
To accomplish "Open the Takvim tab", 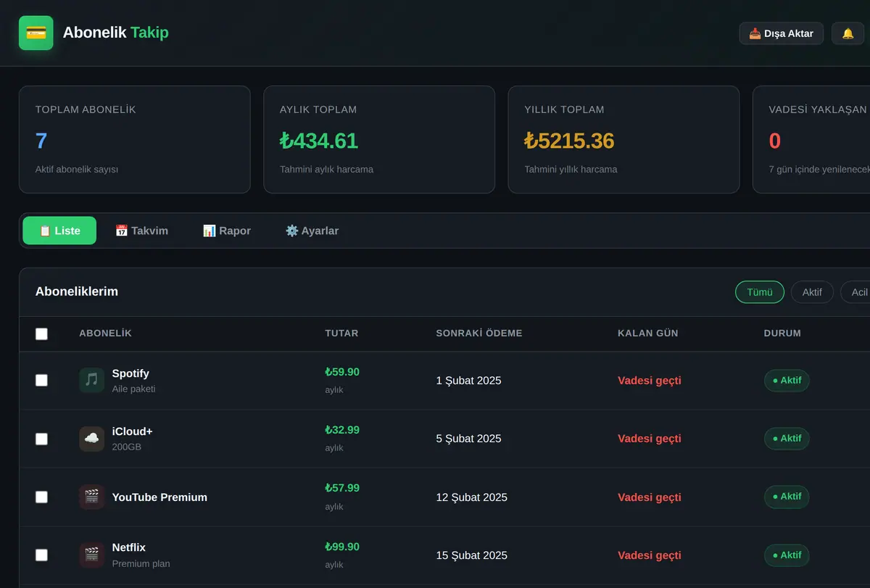I will pos(141,231).
